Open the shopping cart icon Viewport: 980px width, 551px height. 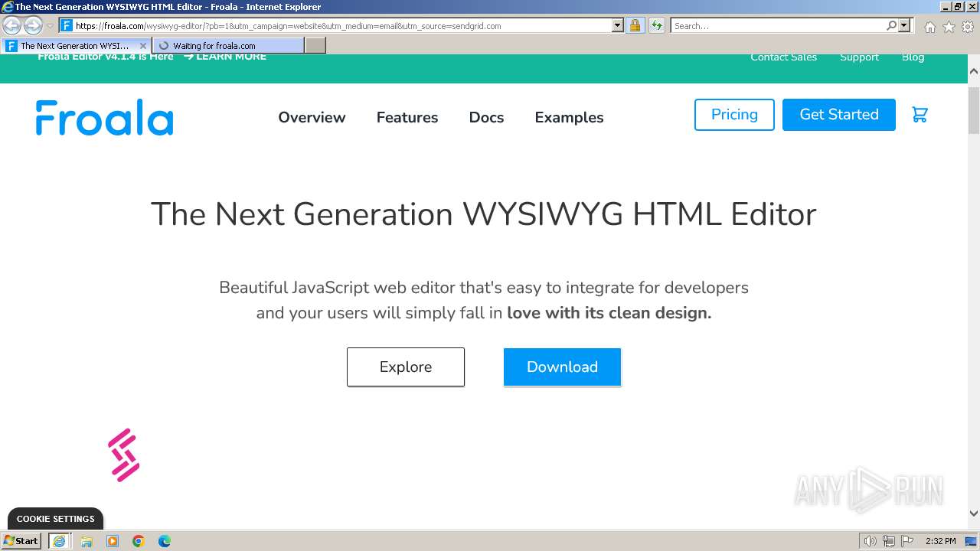coord(920,115)
